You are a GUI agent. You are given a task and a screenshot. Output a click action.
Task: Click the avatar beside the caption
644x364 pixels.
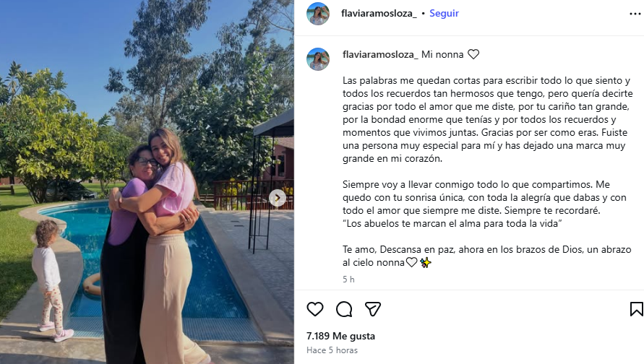(x=318, y=59)
